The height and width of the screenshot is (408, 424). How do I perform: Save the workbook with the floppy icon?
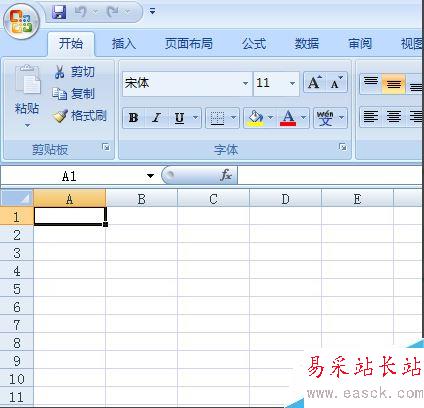click(59, 12)
